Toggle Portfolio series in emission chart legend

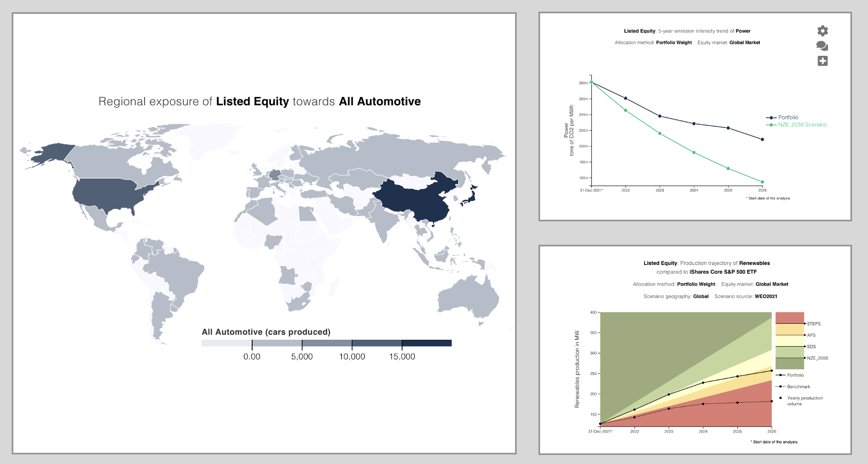782,117
